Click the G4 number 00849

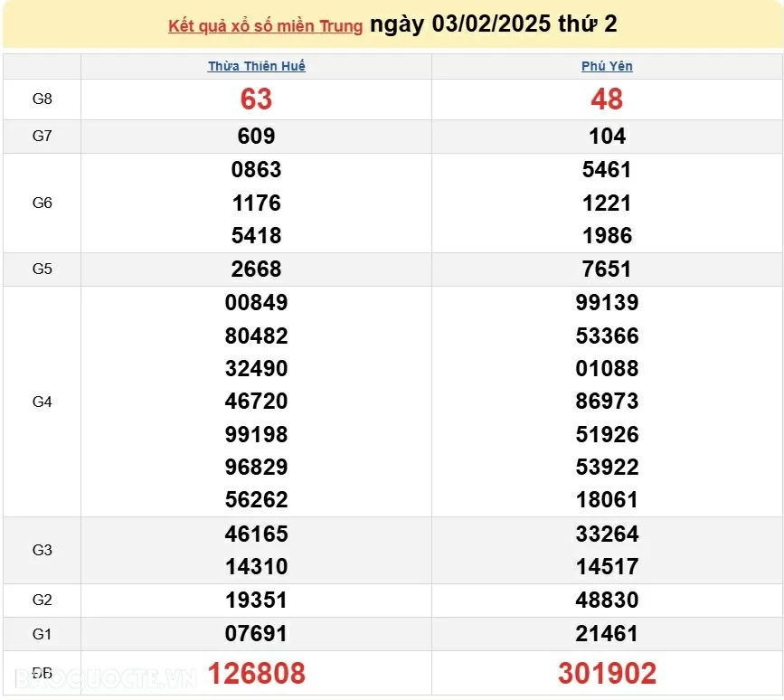click(x=256, y=302)
